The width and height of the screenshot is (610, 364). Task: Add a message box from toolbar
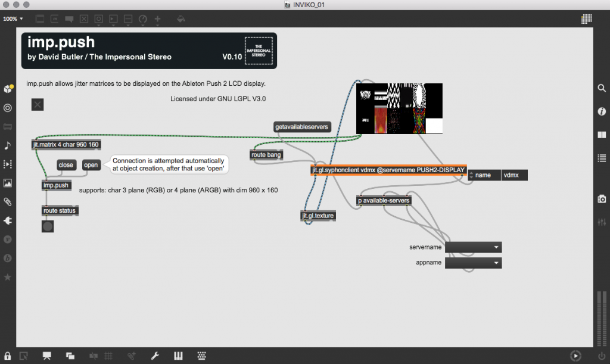point(54,18)
